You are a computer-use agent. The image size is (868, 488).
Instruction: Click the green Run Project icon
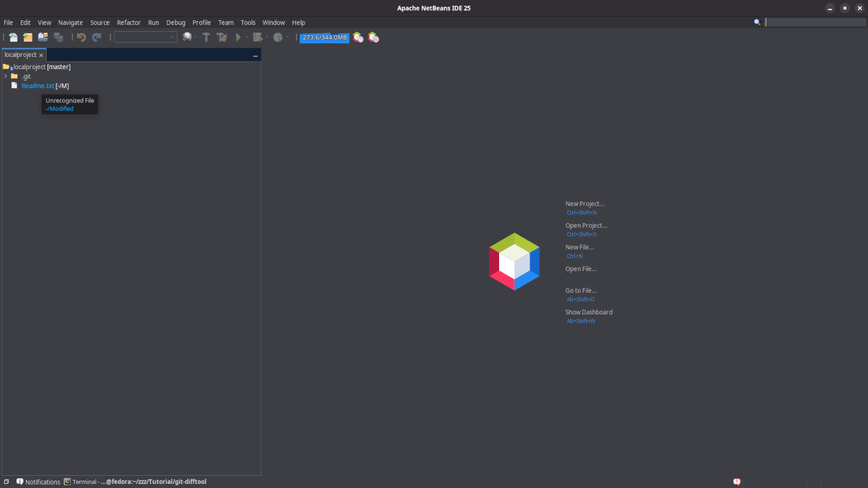[x=238, y=37]
